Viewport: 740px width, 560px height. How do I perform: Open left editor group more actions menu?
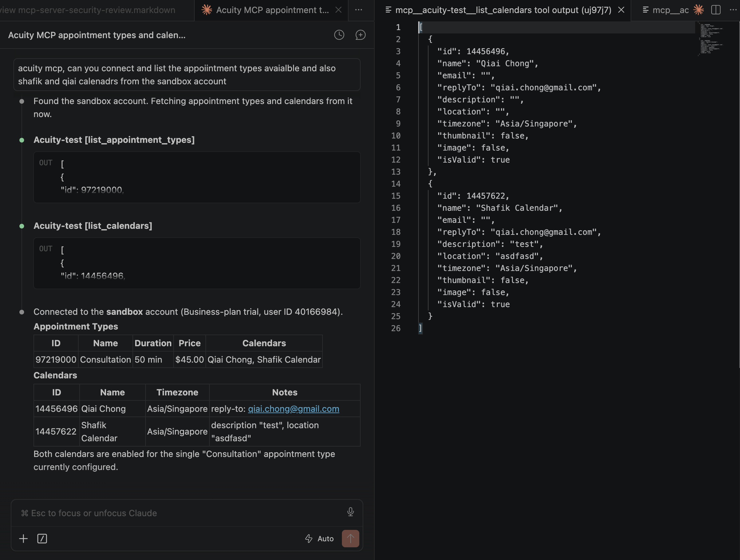pos(359,10)
